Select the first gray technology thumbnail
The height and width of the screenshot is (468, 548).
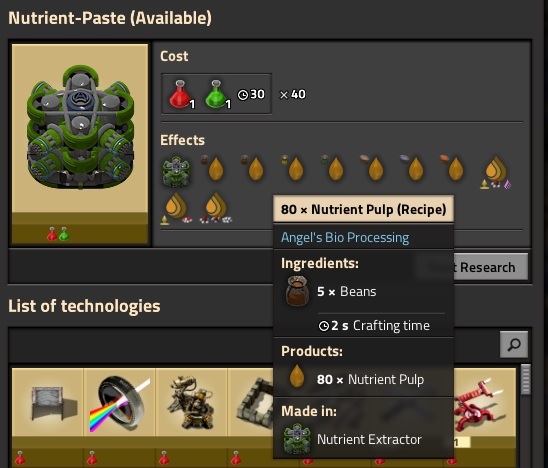(x=48, y=403)
